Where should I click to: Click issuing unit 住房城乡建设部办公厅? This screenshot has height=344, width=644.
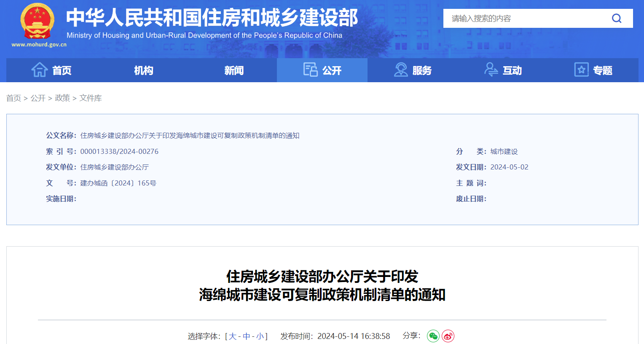click(x=115, y=167)
